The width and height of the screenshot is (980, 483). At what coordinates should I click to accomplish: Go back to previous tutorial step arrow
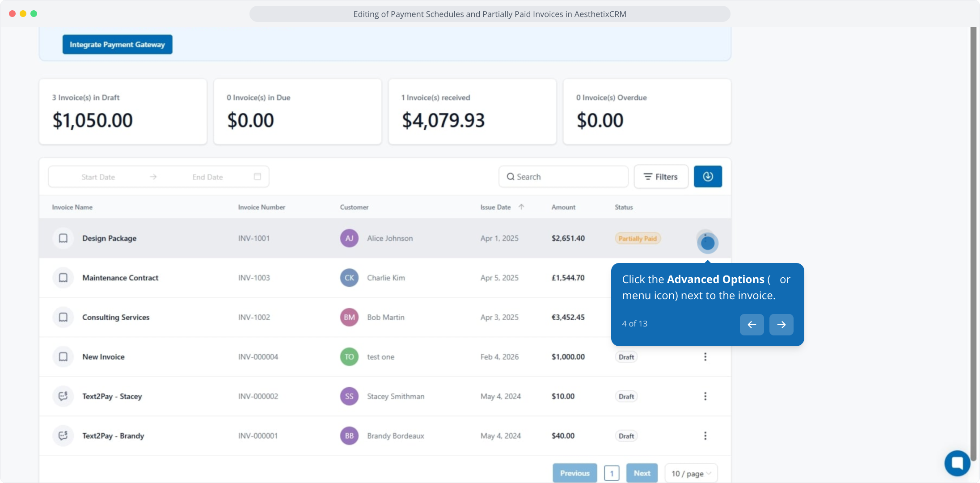click(x=752, y=325)
